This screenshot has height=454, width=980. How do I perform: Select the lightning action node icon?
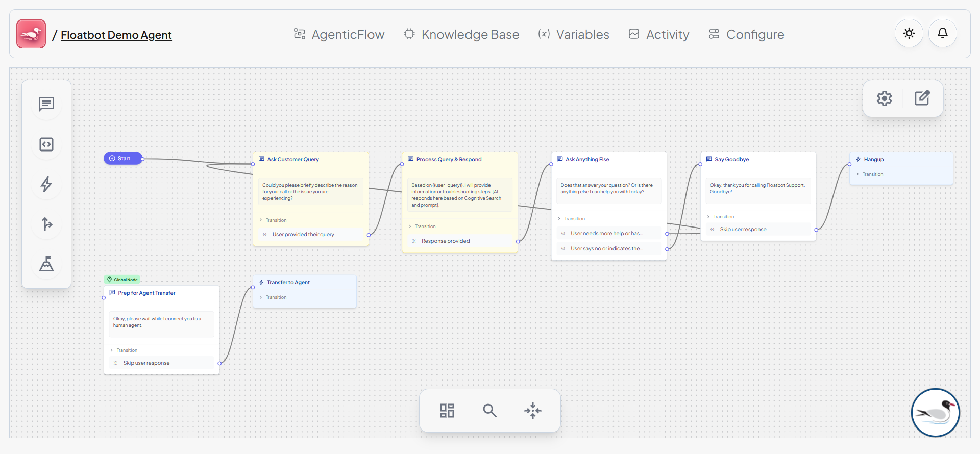pyautogui.click(x=46, y=184)
